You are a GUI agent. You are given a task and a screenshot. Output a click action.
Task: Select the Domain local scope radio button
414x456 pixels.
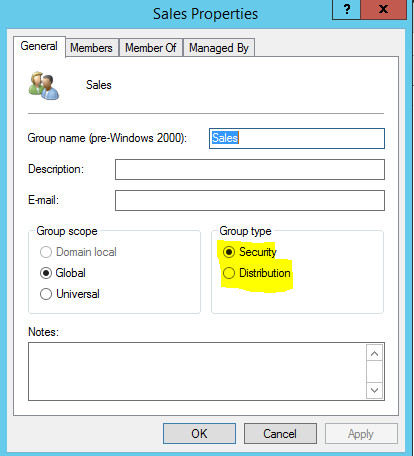tap(46, 252)
